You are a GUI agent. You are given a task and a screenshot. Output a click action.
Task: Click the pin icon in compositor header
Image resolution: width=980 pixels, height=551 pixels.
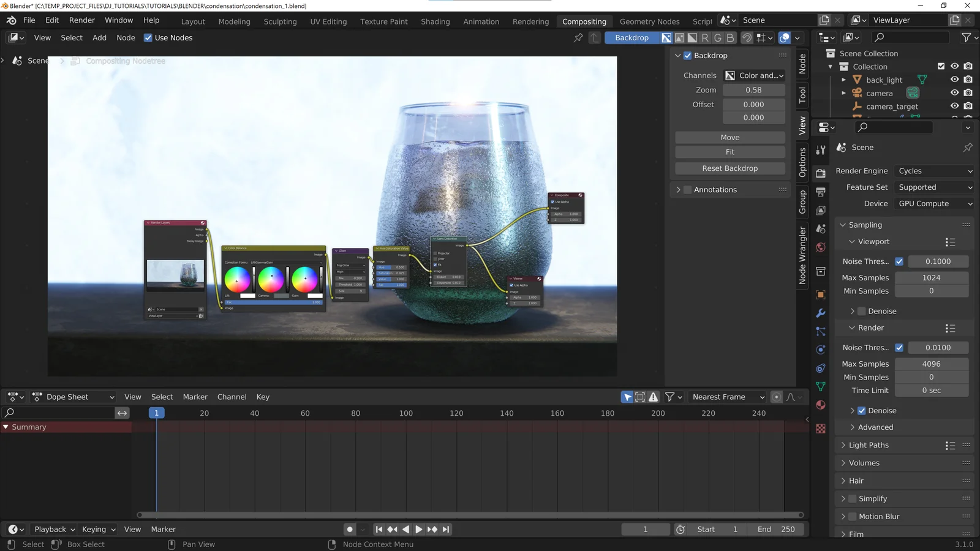tap(578, 37)
